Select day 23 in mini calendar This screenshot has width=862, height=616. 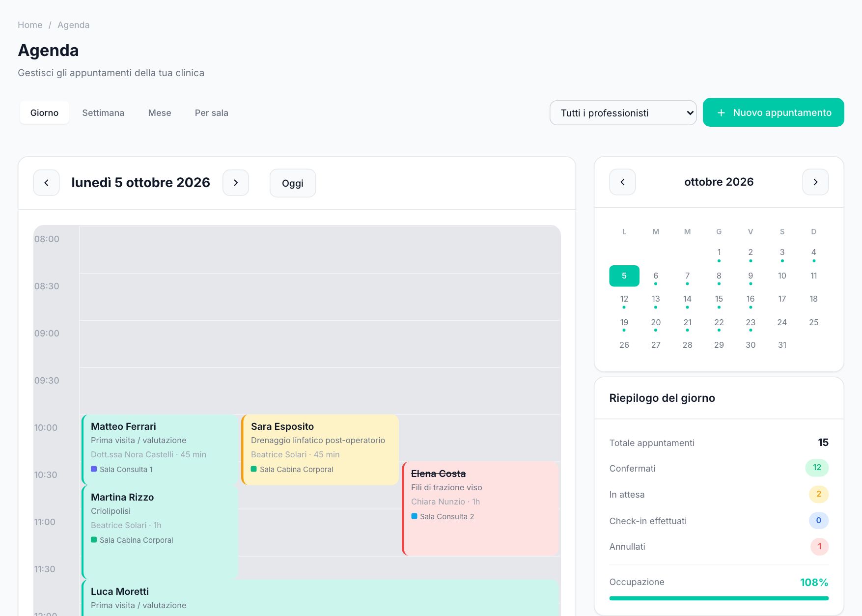[751, 323]
